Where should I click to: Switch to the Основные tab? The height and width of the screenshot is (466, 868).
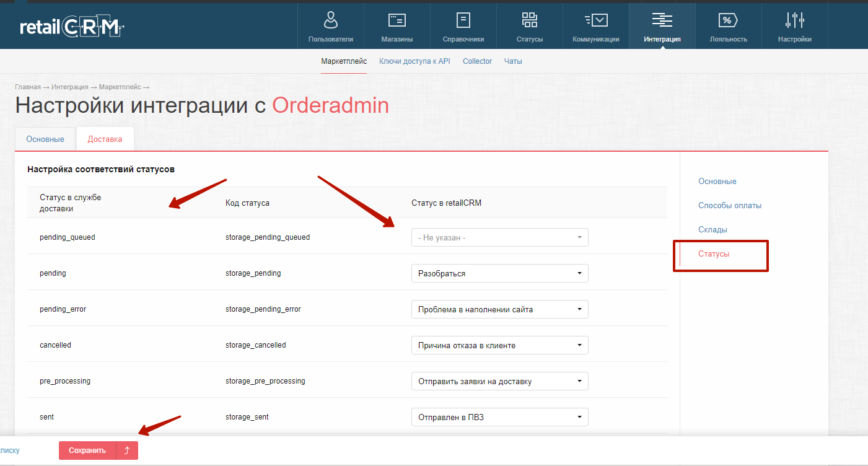click(45, 139)
